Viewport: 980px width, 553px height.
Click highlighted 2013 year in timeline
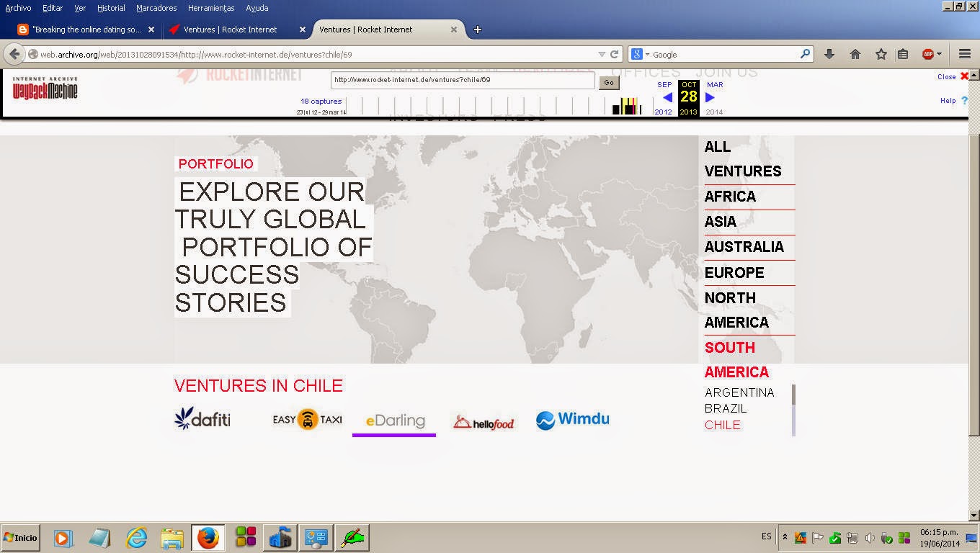click(x=689, y=112)
